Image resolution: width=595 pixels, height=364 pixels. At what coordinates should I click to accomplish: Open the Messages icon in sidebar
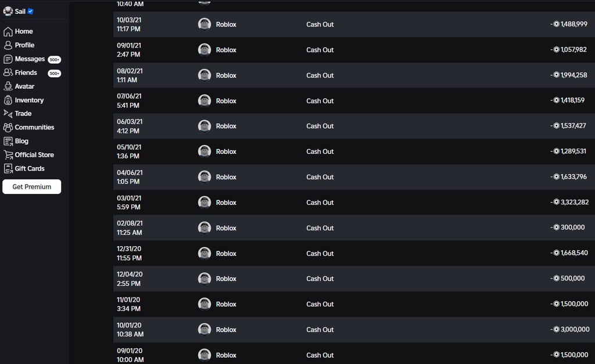8,59
